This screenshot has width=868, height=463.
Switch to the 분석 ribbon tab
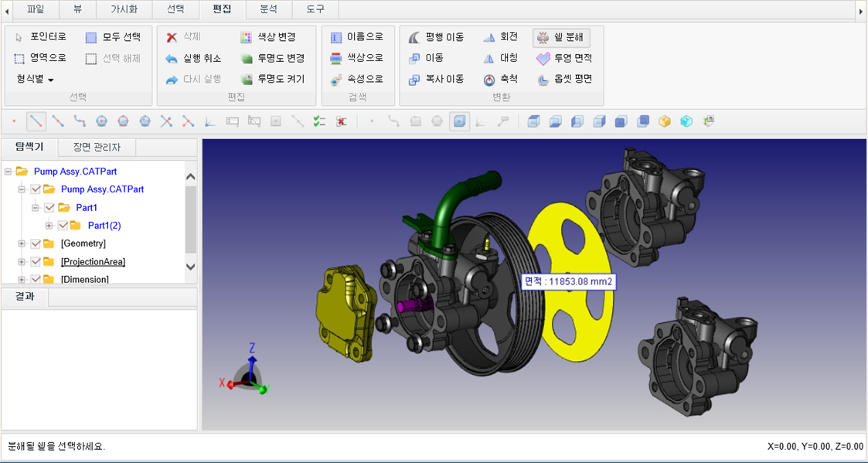tap(268, 9)
